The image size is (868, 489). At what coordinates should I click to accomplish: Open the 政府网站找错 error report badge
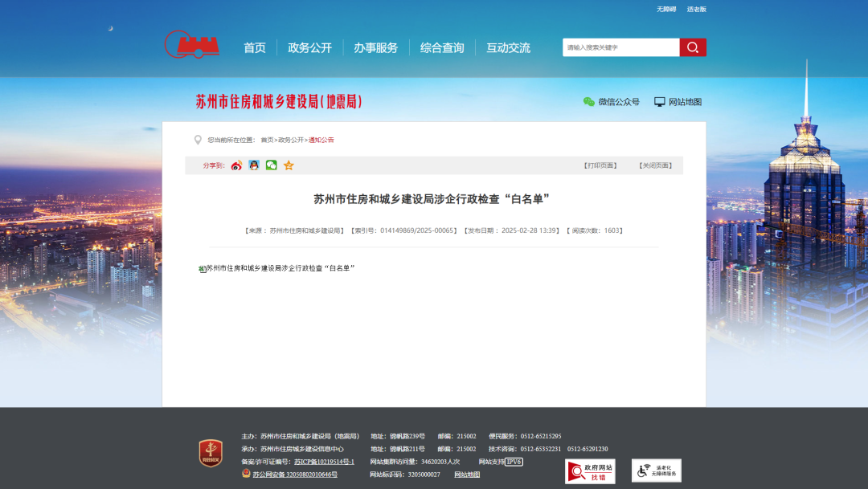(590, 471)
